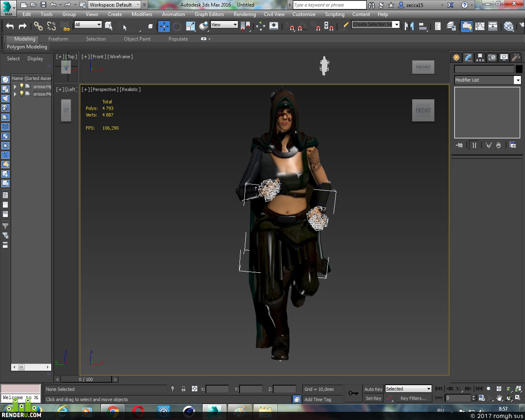Open the Graph Editors menu
The width and height of the screenshot is (525, 420).
(x=209, y=14)
